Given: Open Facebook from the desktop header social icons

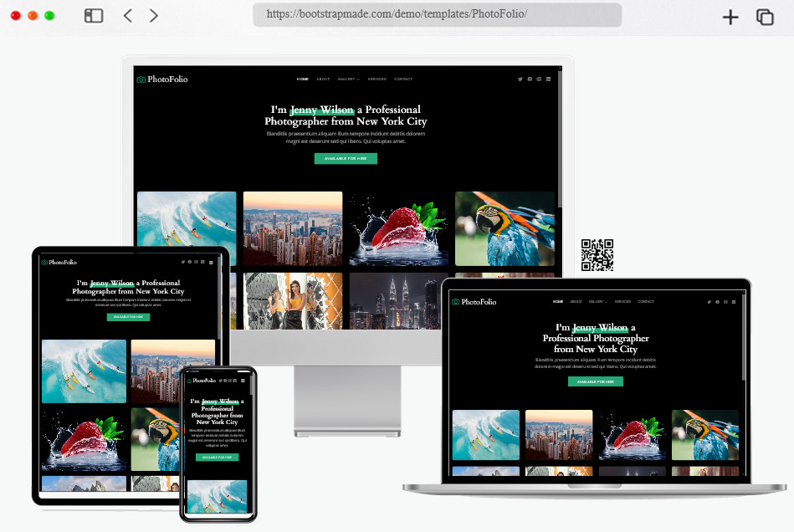Looking at the screenshot, I should tap(530, 79).
